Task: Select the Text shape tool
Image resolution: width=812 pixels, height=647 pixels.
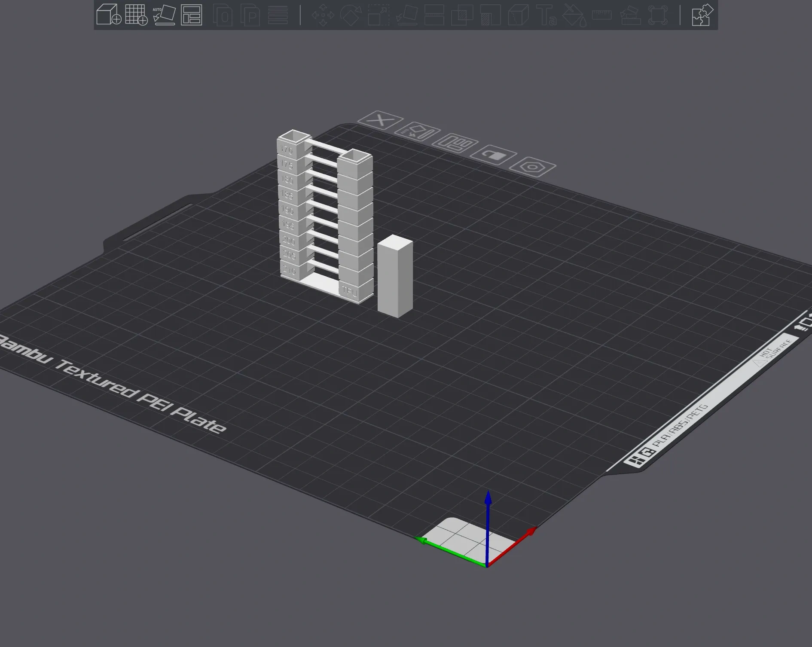Action: pos(546,15)
